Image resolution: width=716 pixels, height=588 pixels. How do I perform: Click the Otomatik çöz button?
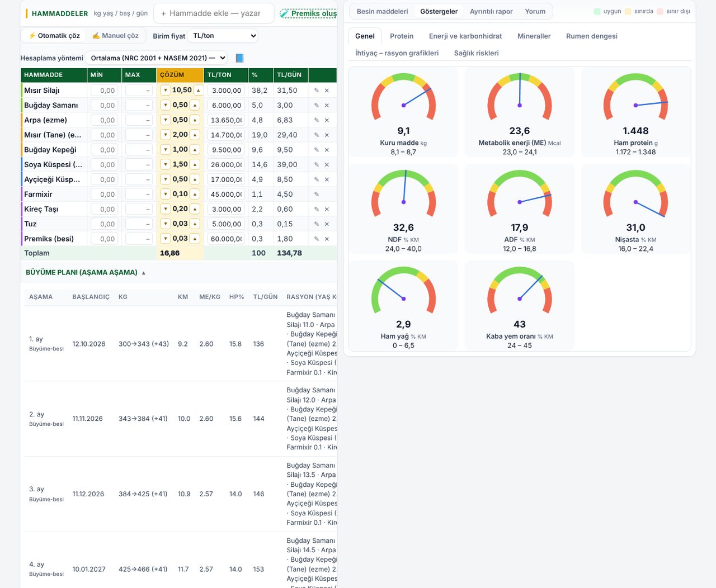[54, 36]
